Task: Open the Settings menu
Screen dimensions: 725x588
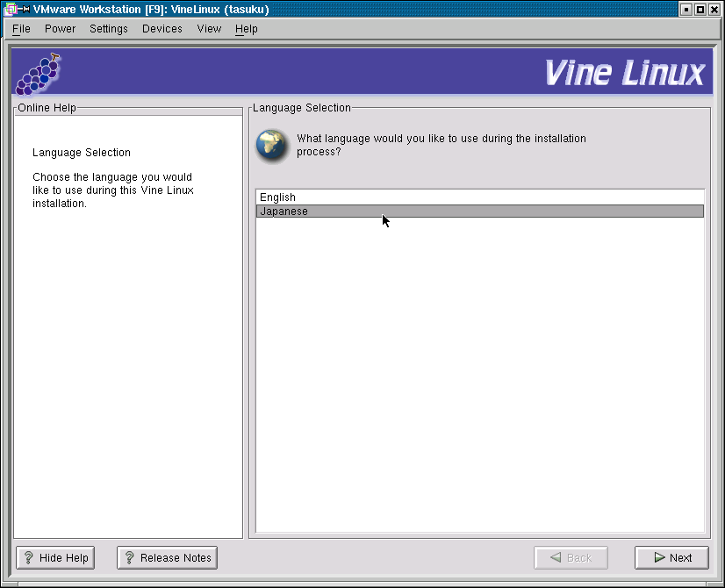Action: tap(109, 29)
